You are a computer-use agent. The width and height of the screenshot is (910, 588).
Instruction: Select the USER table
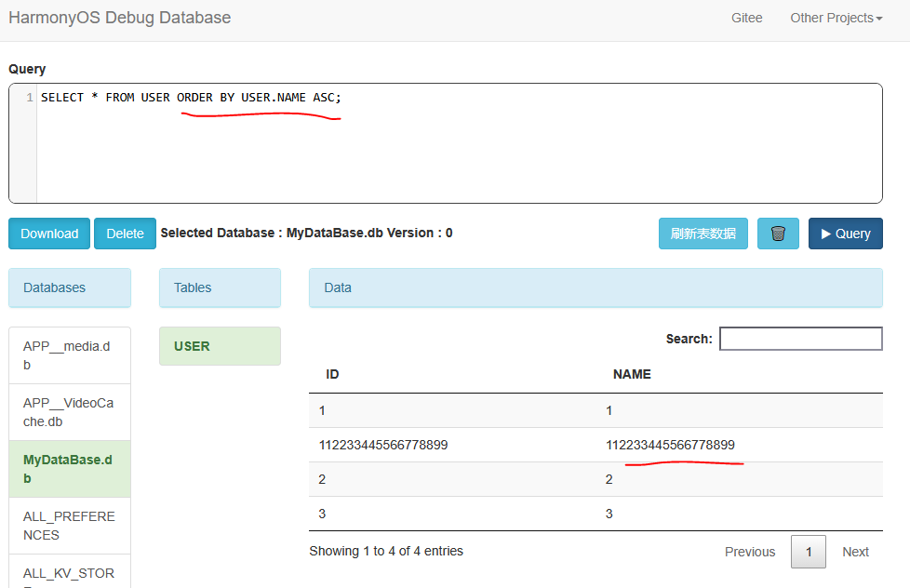[220, 346]
